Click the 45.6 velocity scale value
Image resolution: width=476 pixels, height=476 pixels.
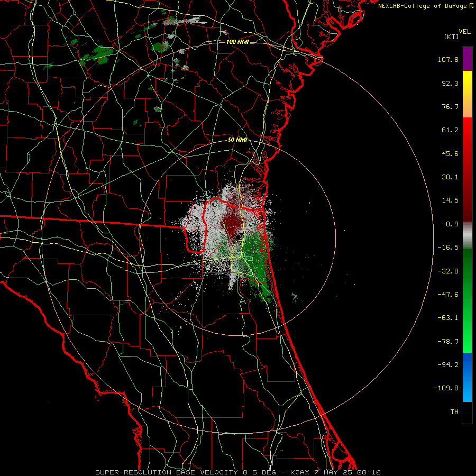tap(450, 153)
